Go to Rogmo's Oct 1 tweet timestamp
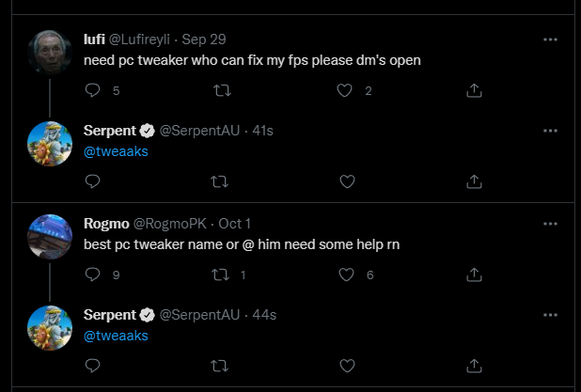The image size is (581, 392). pyautogui.click(x=234, y=224)
